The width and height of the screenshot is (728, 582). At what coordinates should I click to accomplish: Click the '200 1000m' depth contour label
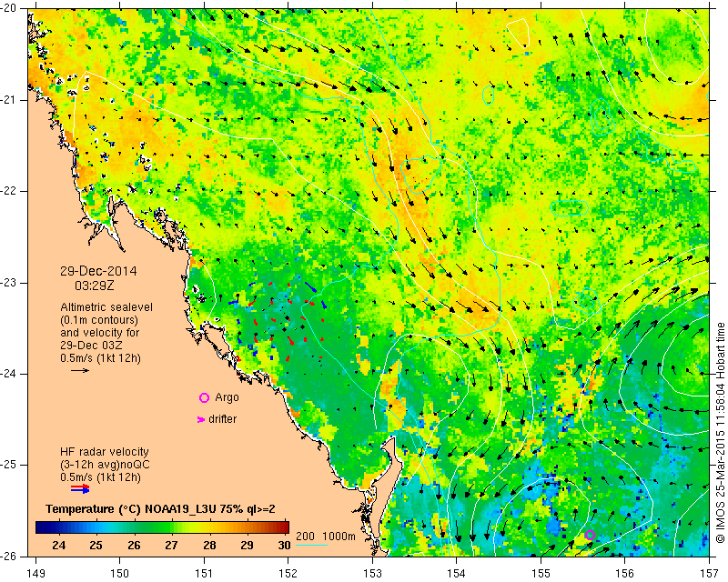pyautogui.click(x=326, y=537)
